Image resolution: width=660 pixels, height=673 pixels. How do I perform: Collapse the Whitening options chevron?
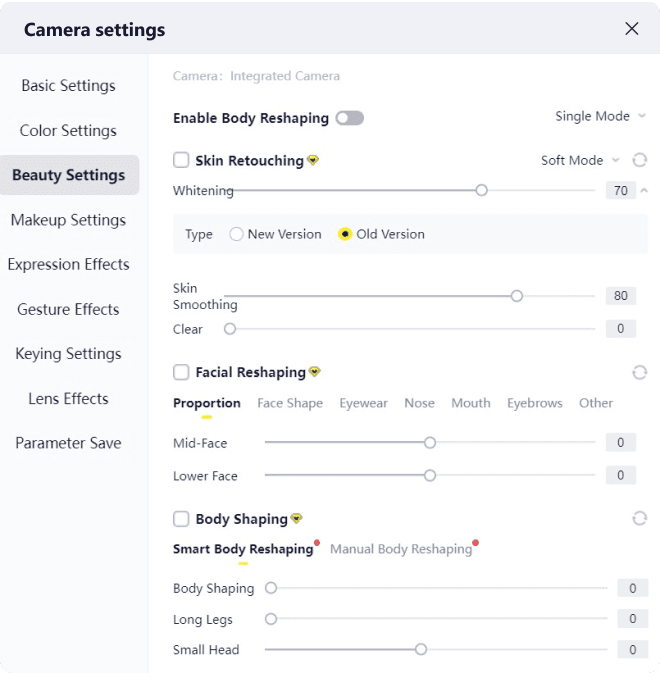[644, 190]
